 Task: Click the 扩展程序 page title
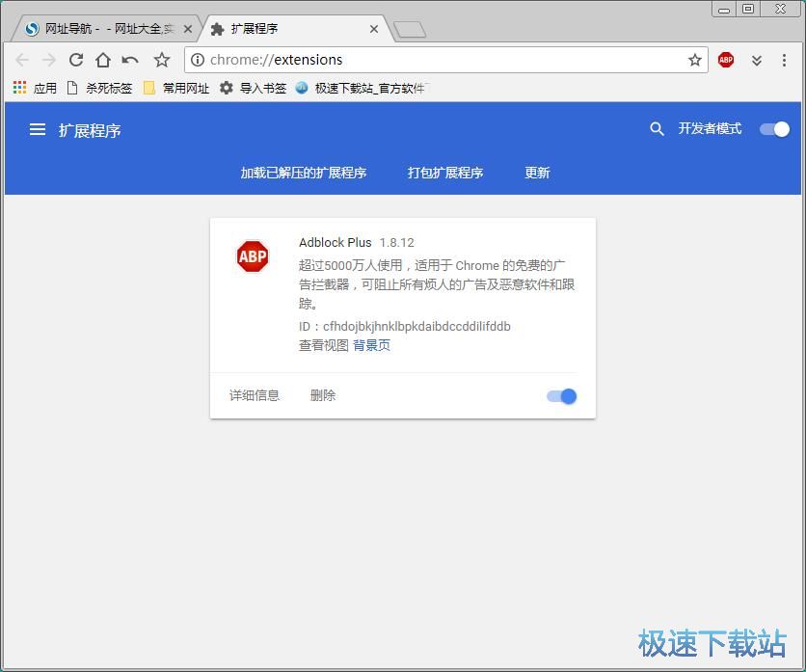(x=90, y=130)
